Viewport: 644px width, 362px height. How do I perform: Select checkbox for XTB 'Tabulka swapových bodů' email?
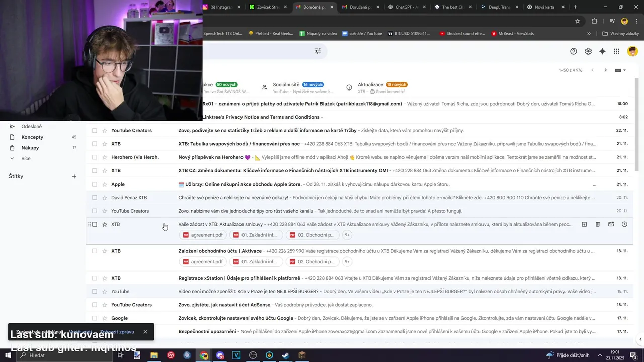[94, 144]
